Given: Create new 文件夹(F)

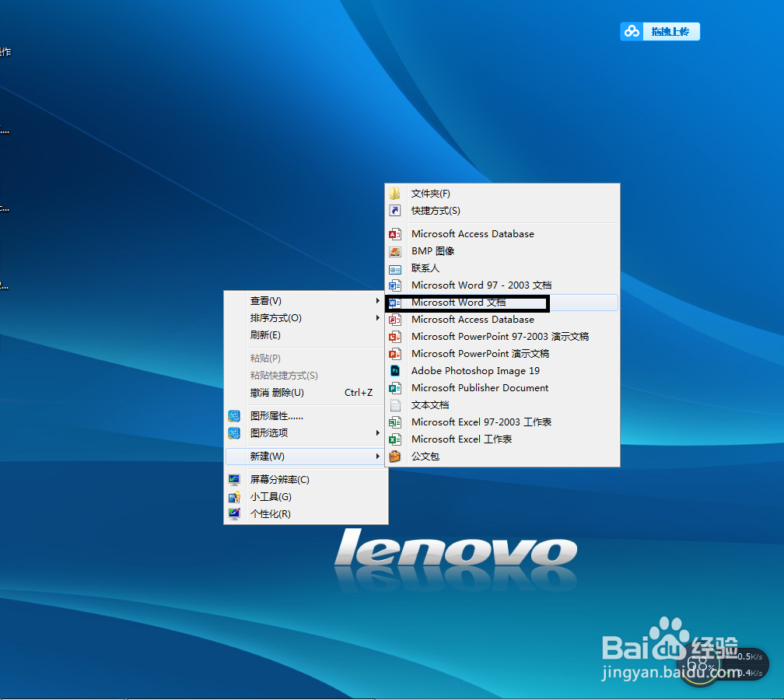Looking at the screenshot, I should pos(502,194).
